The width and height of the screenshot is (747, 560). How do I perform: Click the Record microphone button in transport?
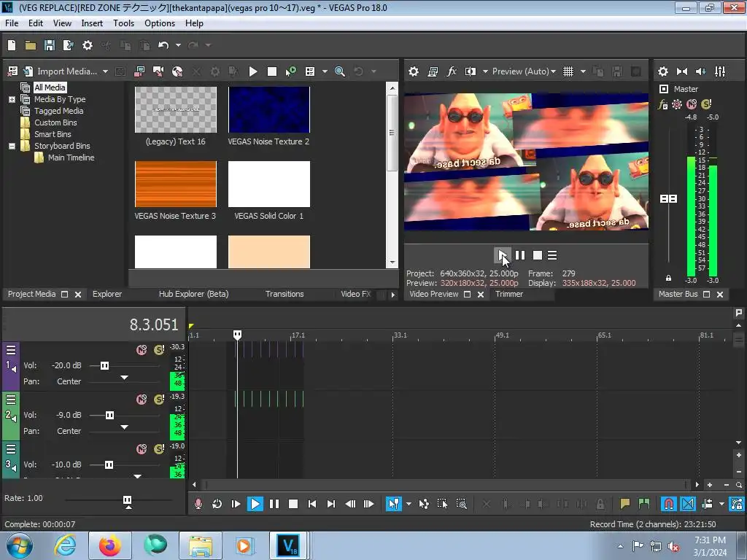point(198,504)
